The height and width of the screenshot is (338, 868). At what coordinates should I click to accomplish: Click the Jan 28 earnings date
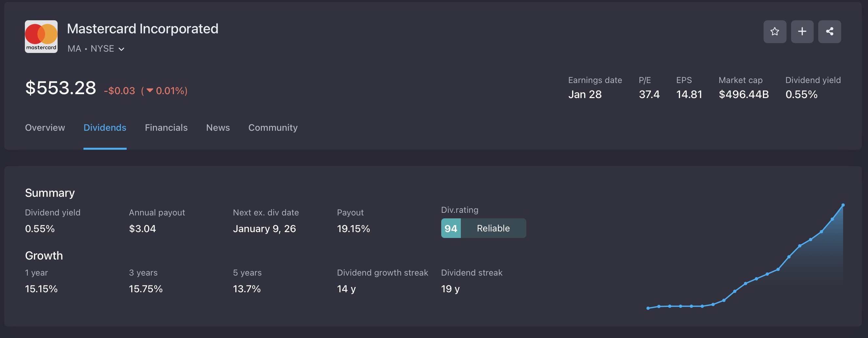pos(585,94)
